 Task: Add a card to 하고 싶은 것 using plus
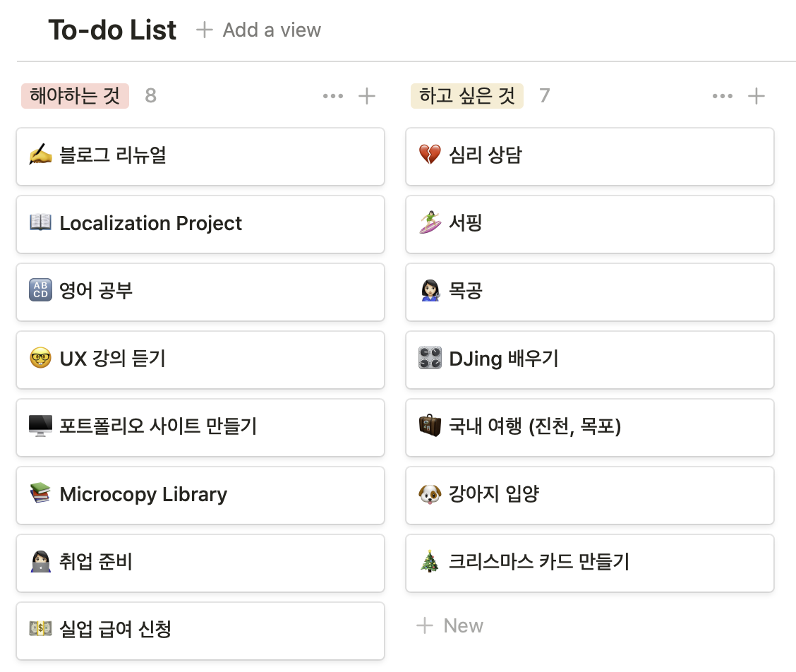coord(756,96)
